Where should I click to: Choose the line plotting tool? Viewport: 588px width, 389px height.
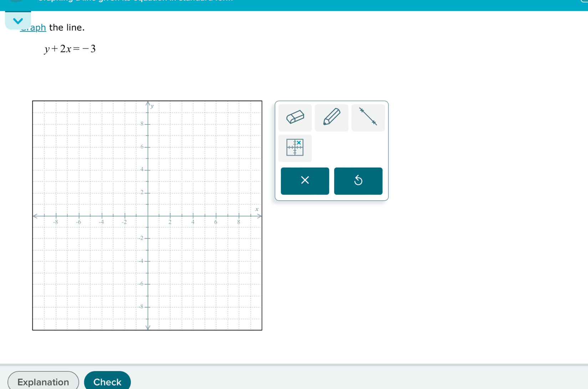(368, 118)
